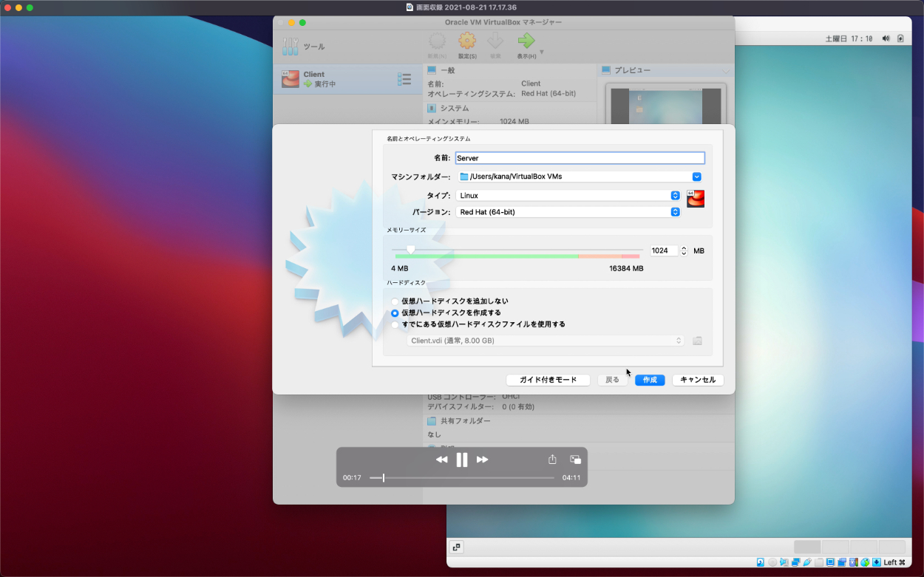Click the Name text field containing Server
This screenshot has width=924, height=577.
click(x=580, y=158)
